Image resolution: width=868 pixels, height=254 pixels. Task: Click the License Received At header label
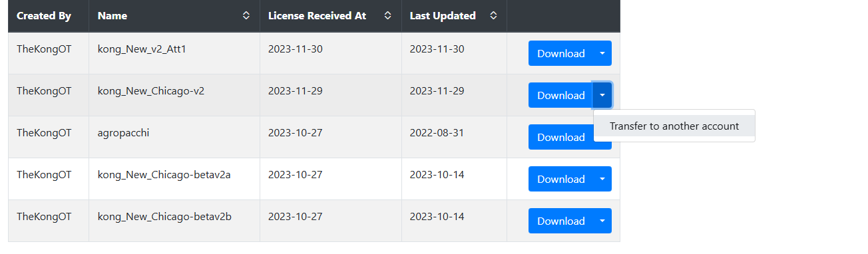click(317, 15)
